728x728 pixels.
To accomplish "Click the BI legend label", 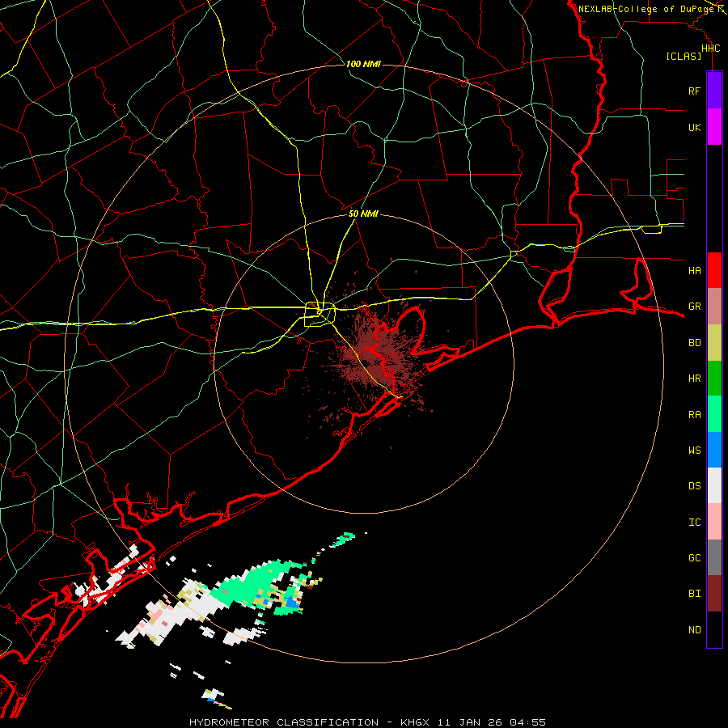I will [x=694, y=594].
